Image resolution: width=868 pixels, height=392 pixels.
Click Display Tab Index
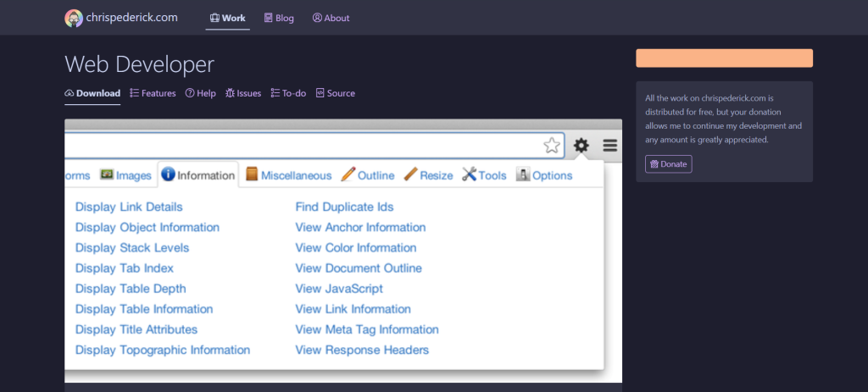click(125, 268)
